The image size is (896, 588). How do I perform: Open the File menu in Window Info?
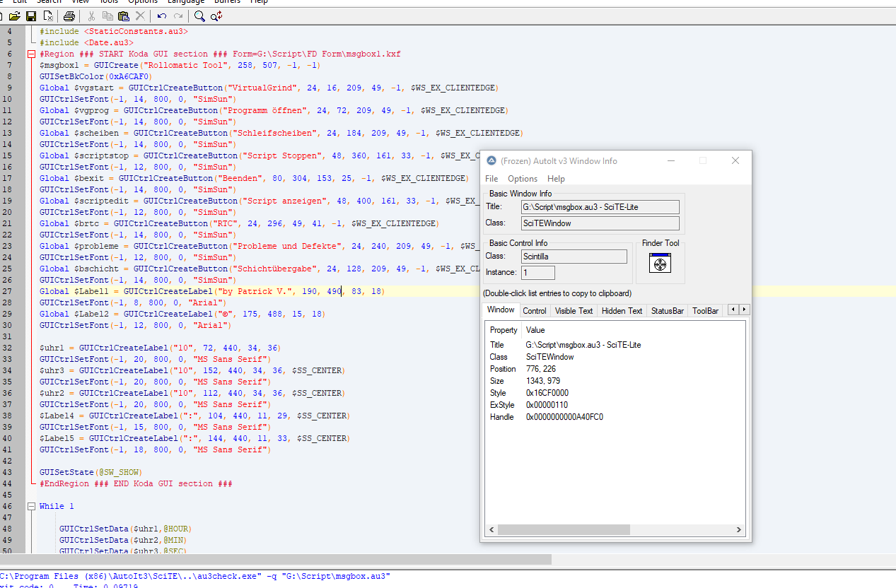(491, 179)
